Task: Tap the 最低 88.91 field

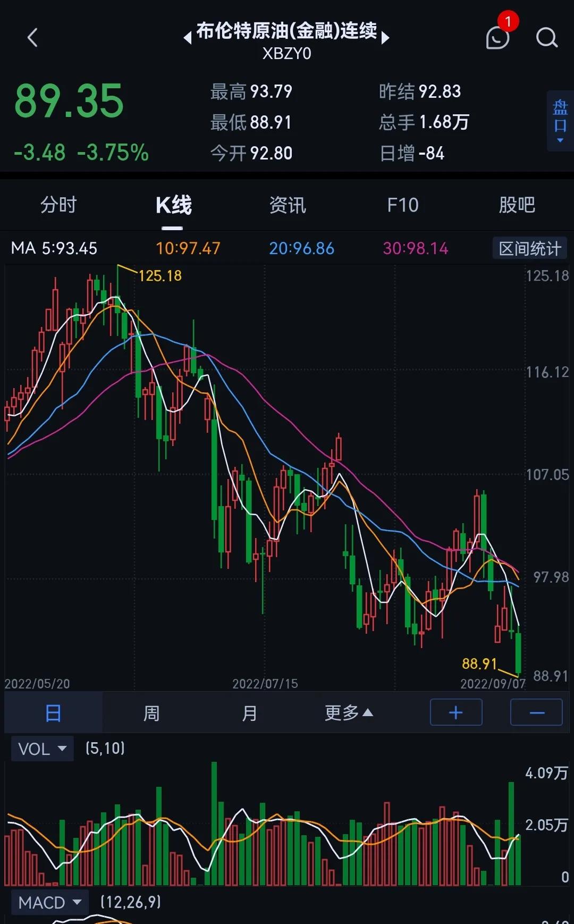Action: point(251,122)
